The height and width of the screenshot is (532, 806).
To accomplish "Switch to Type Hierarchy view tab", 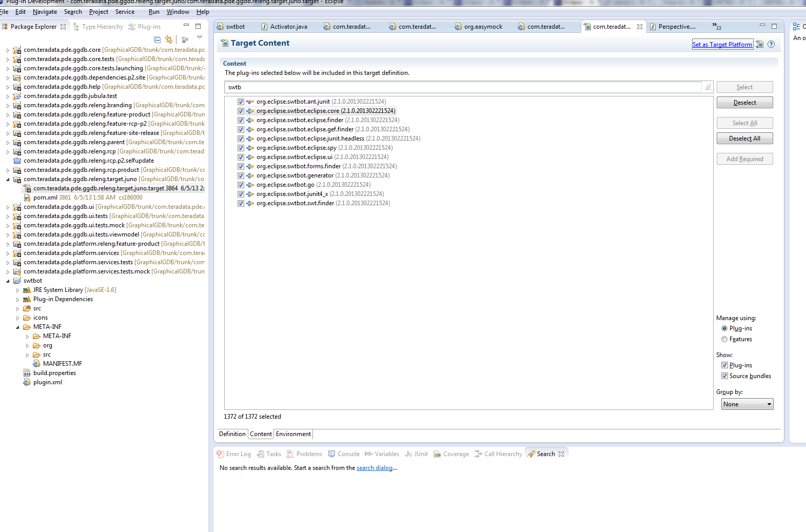I will coord(98,27).
